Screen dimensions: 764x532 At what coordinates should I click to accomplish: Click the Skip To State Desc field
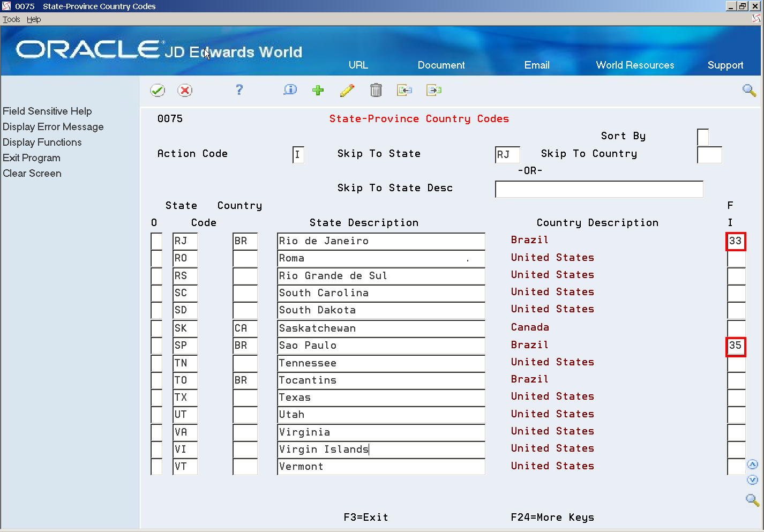[x=599, y=189]
